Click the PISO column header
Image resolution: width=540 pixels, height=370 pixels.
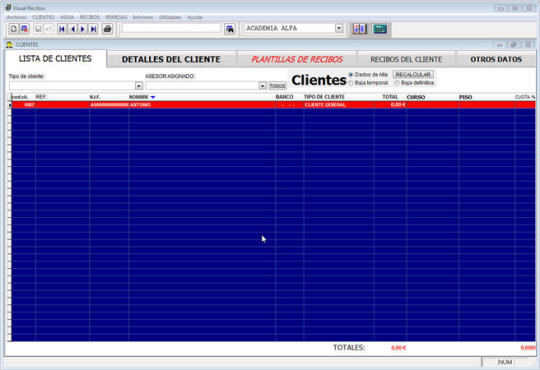click(x=465, y=97)
